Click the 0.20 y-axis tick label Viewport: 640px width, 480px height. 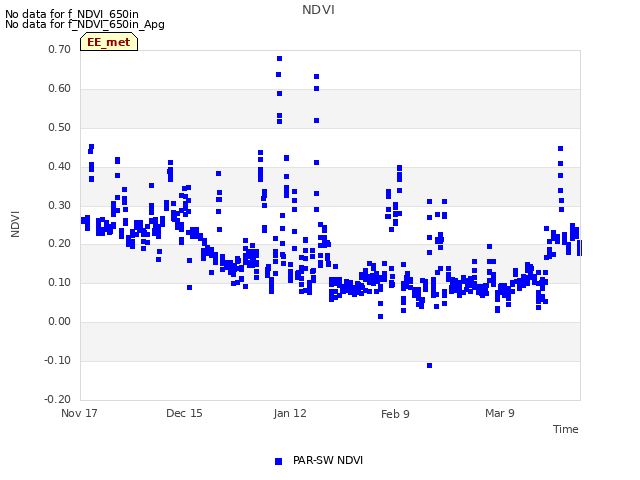coord(60,244)
